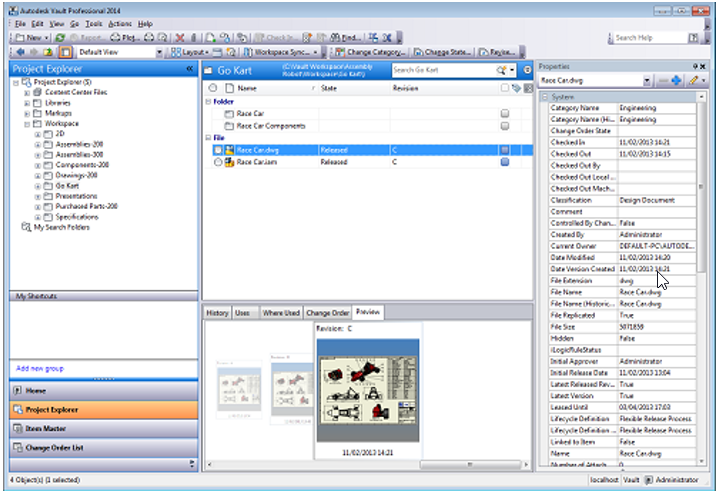Collapse the Project Explorer panel
The image size is (719, 493).
point(189,69)
